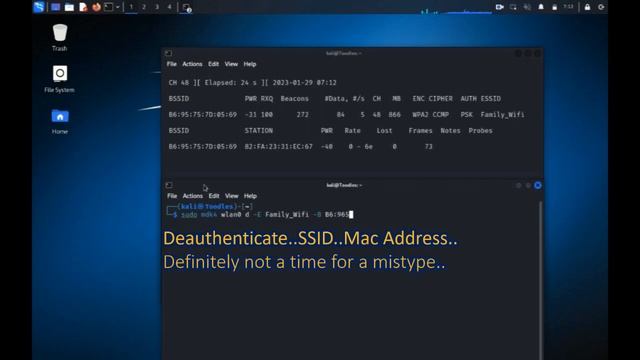Switch to workspace 1
The height and width of the screenshot is (360, 640).
pyautogui.click(x=131, y=7)
